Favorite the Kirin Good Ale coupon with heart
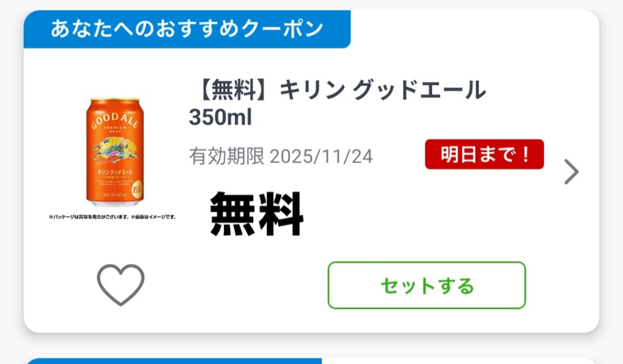The image size is (623, 364). (120, 284)
